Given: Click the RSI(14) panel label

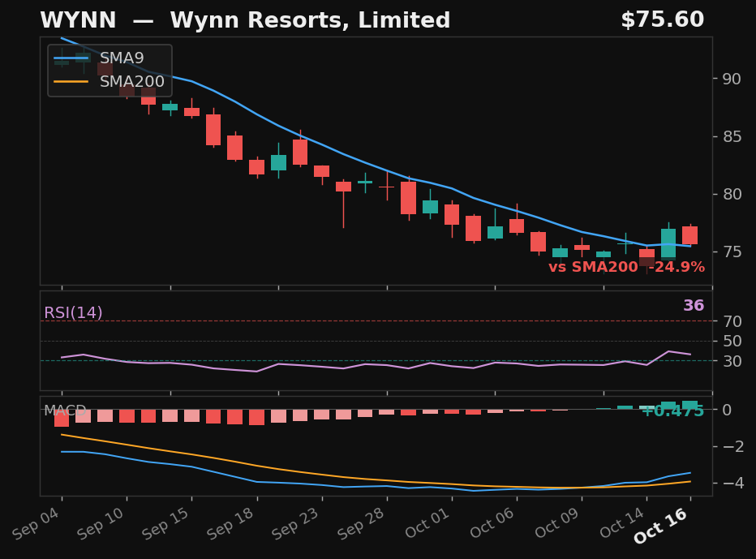Looking at the screenshot, I should pyautogui.click(x=73, y=312).
